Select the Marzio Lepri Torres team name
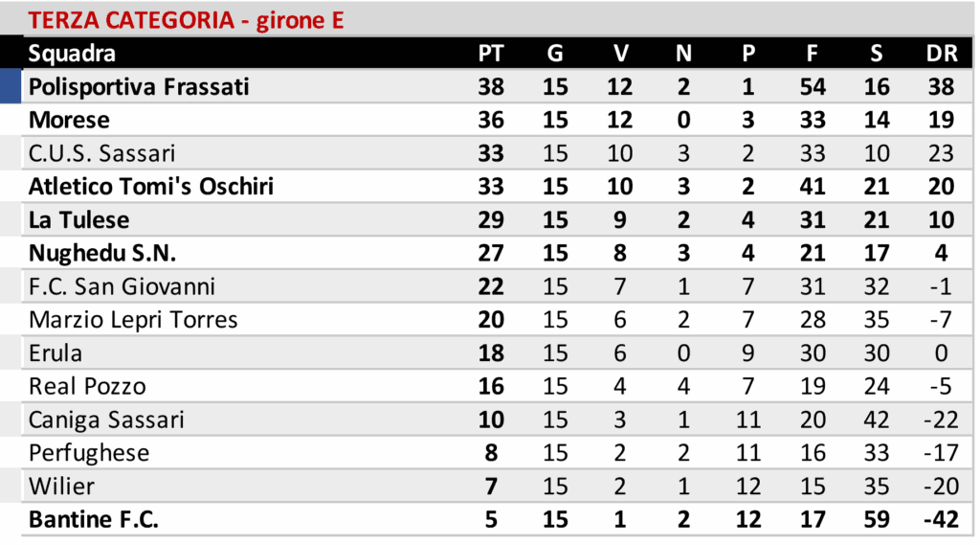The image size is (980, 545). pos(133,319)
